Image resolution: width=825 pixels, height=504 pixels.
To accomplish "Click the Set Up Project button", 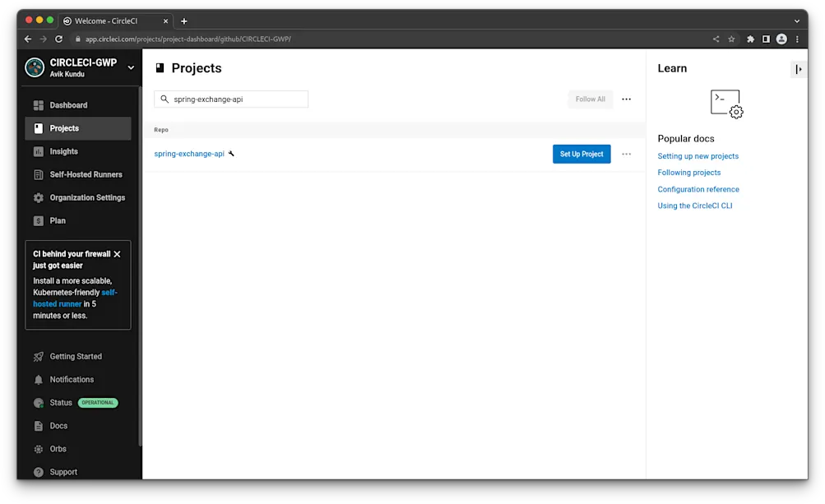I will pyautogui.click(x=582, y=154).
